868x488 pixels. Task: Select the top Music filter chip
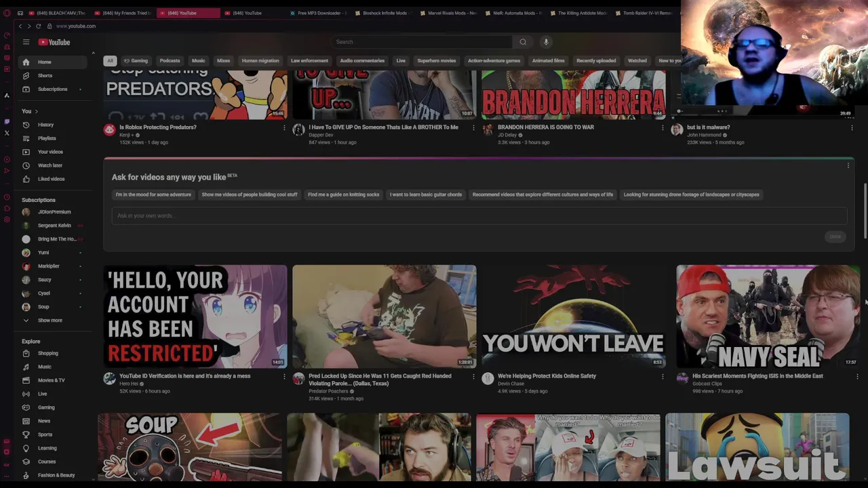coord(198,60)
